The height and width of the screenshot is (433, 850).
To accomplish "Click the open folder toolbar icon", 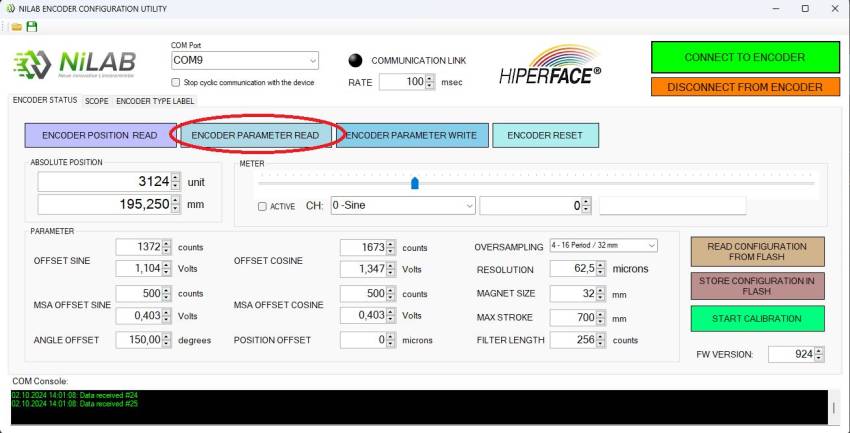I will [x=16, y=26].
